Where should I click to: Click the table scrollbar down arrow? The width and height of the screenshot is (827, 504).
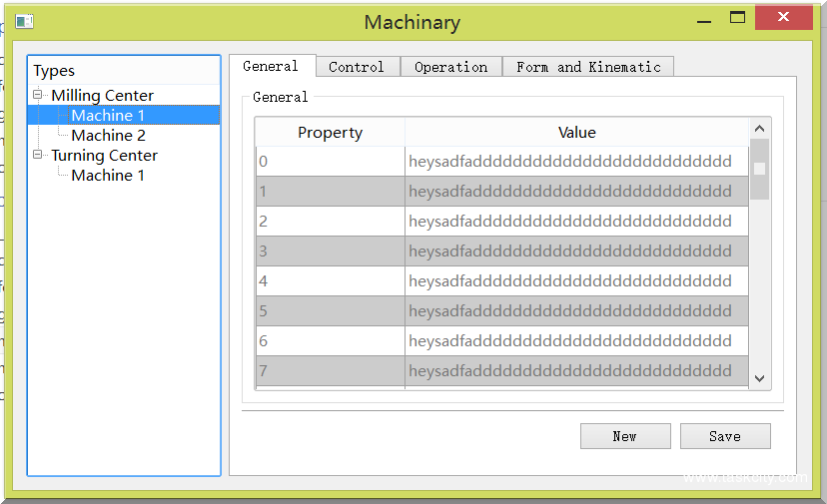click(x=759, y=378)
